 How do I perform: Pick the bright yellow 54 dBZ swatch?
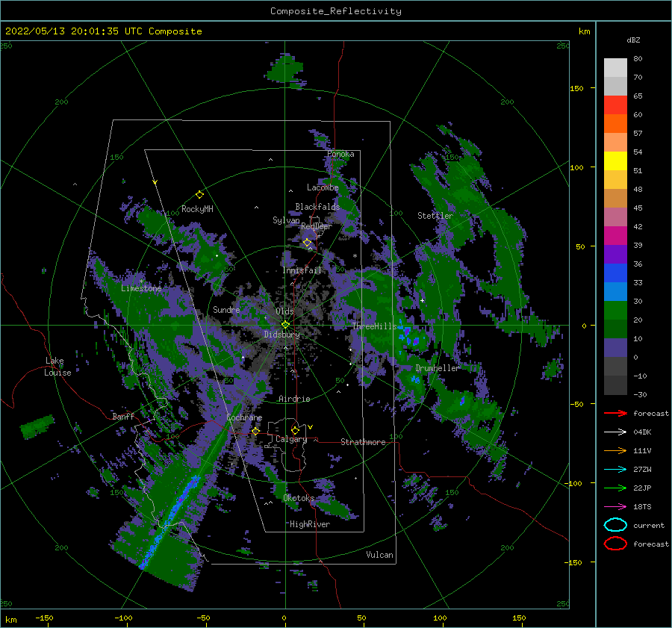(x=615, y=161)
